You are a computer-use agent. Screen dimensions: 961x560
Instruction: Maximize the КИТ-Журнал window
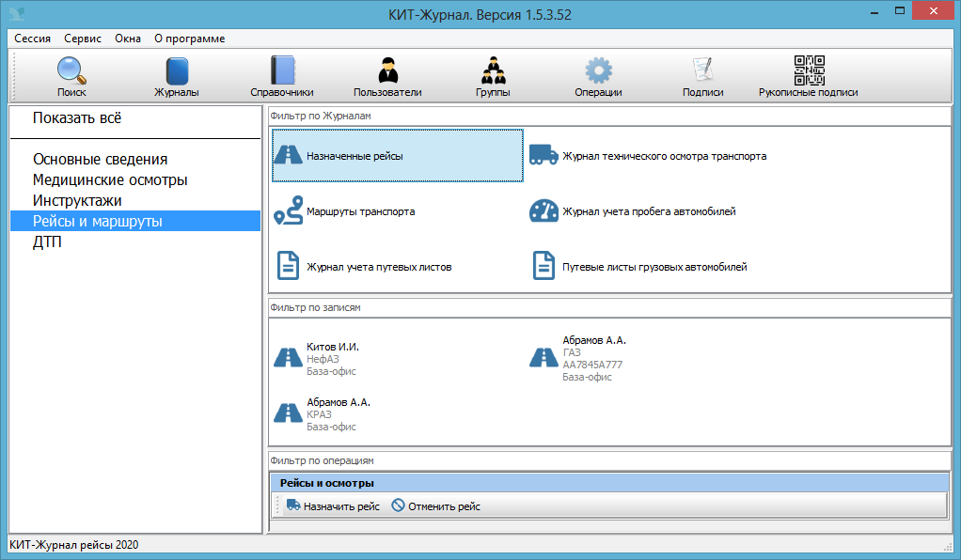900,11
